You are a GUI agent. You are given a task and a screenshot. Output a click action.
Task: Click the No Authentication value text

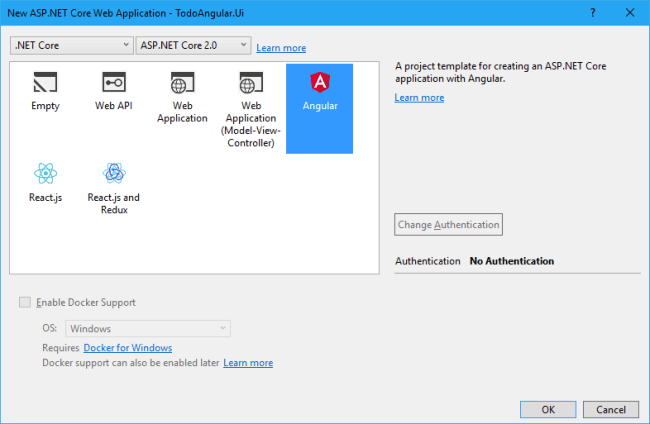[x=512, y=261]
